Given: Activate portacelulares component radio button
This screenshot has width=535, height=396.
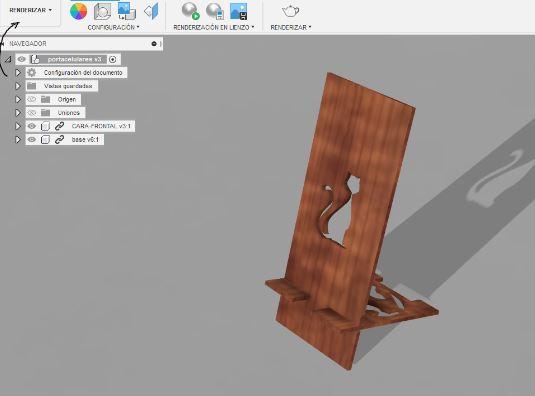Looking at the screenshot, I should (x=113, y=59).
